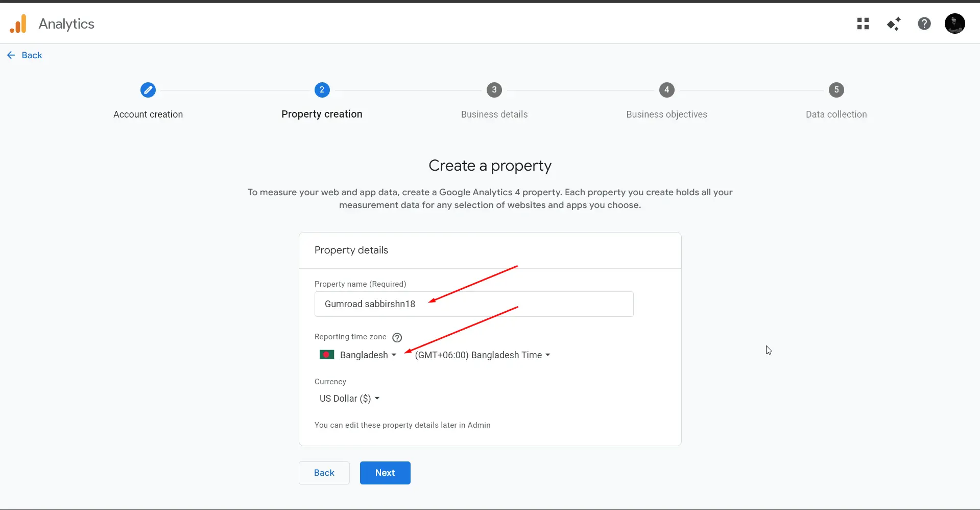This screenshot has height=510, width=980.
Task: Open the Help question mark icon
Action: point(924,24)
